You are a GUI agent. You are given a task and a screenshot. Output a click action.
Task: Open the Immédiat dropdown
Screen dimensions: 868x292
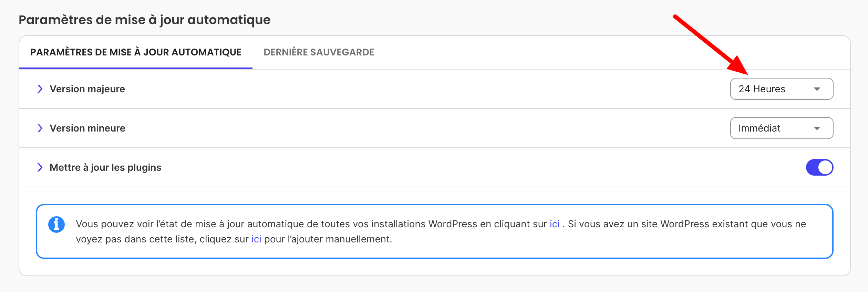[x=782, y=128]
